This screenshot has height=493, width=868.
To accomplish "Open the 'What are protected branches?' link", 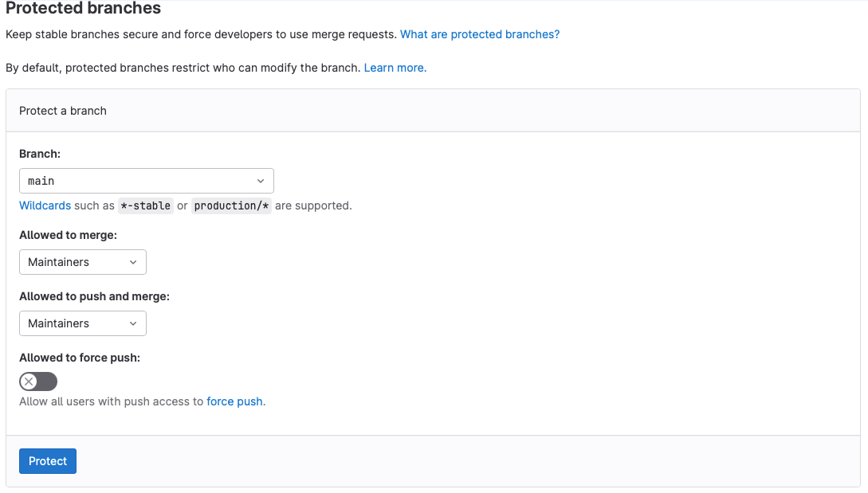I will tap(480, 34).
